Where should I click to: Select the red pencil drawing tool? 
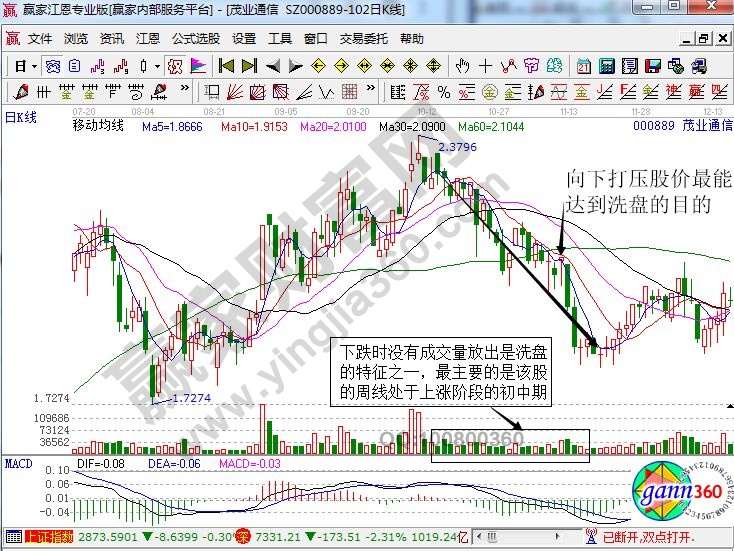tap(21, 92)
